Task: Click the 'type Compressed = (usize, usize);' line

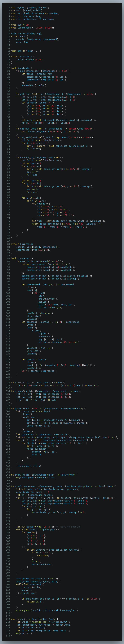Action: coord(33,28)
